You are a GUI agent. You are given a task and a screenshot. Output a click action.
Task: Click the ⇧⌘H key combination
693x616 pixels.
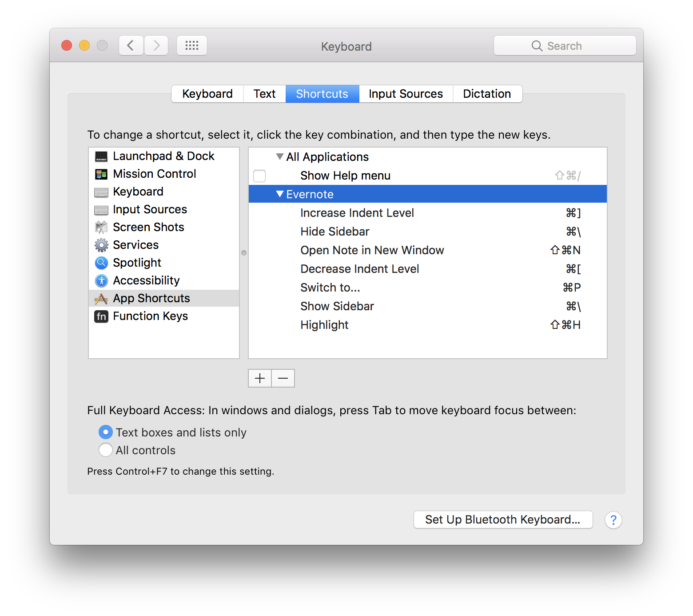point(566,325)
